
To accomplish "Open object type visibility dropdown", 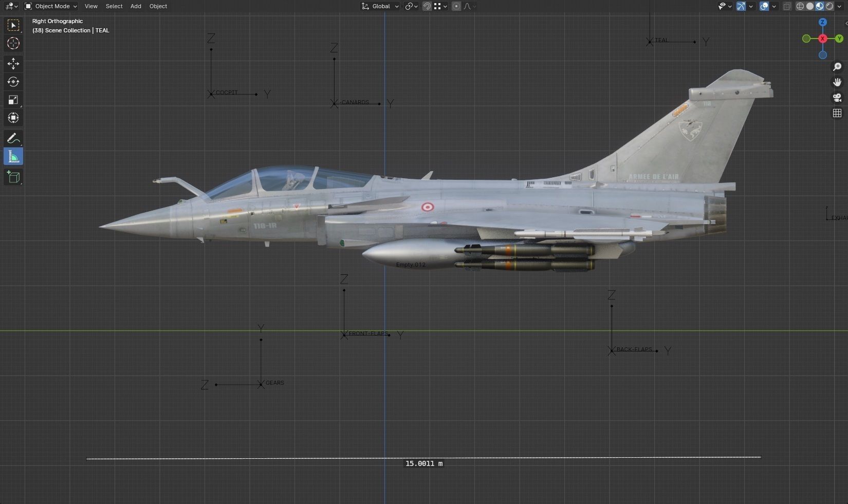I will tap(725, 6).
